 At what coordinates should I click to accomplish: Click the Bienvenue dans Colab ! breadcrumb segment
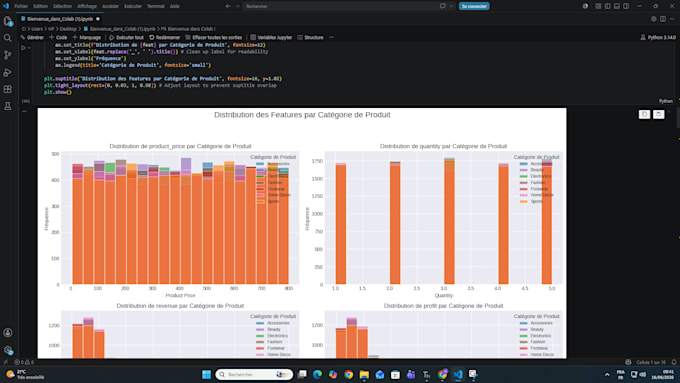coord(191,29)
